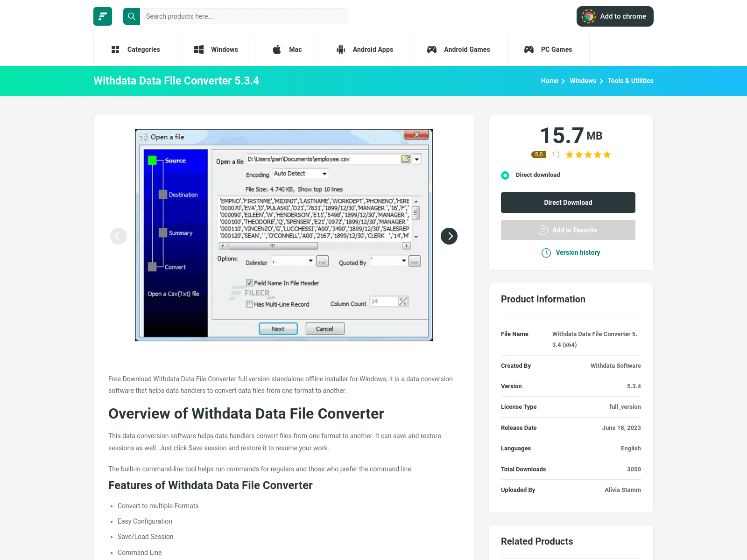Click the Chrome logo in Add to chrome
Viewport: 747px width, 560px height.
589,16
